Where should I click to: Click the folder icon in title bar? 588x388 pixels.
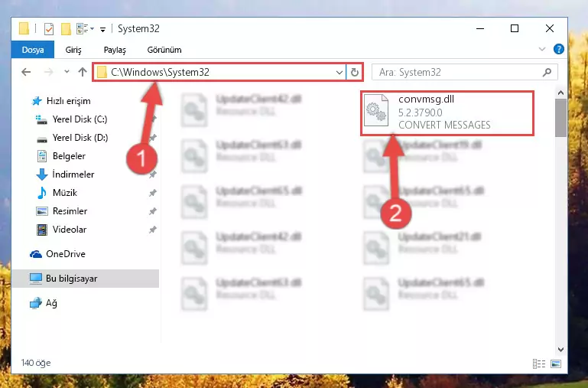[x=24, y=28]
